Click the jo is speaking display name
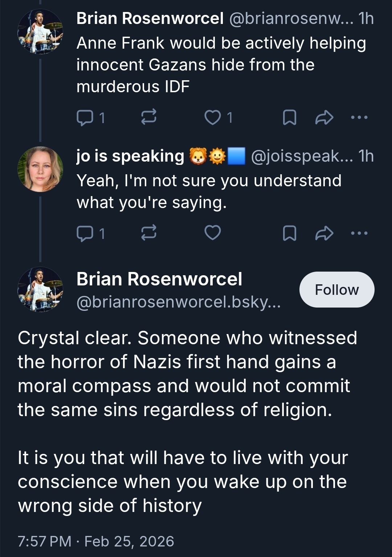This screenshot has width=392, height=557. pos(130,156)
